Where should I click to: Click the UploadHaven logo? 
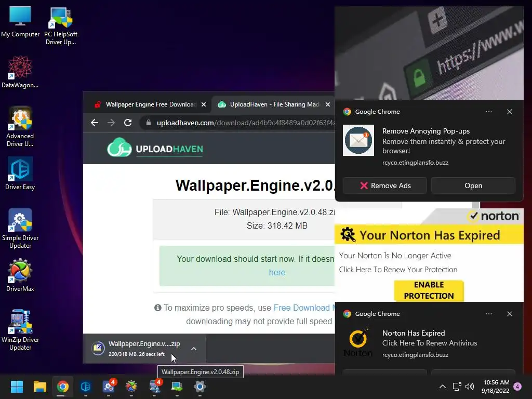click(x=155, y=148)
